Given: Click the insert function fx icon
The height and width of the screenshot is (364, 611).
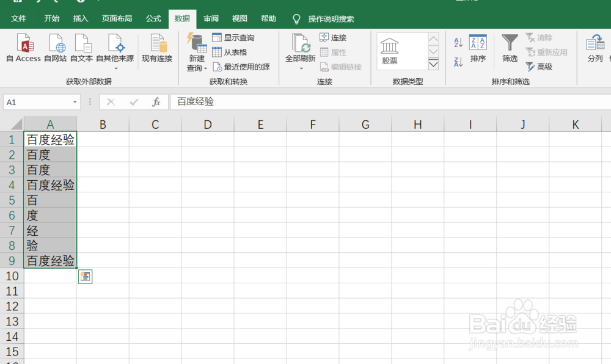Looking at the screenshot, I should 156,102.
